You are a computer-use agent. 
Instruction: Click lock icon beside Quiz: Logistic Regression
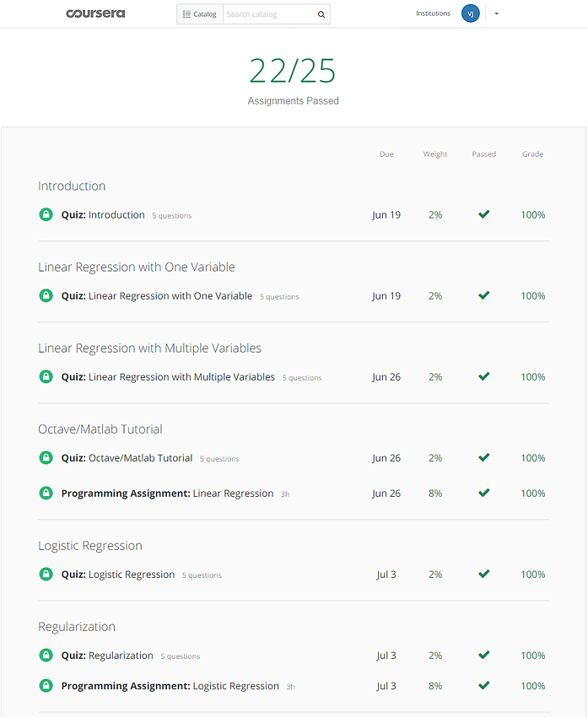pyautogui.click(x=46, y=575)
